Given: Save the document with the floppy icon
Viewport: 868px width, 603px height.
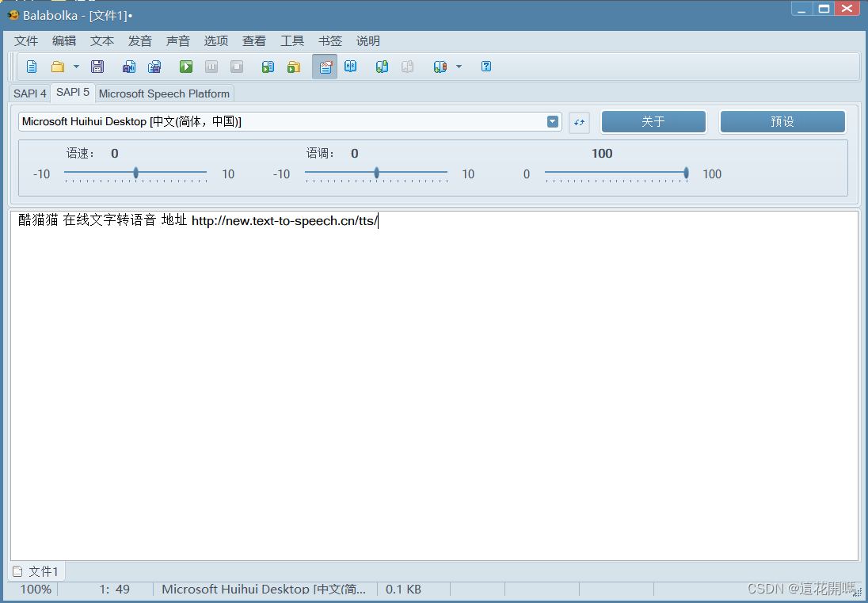Looking at the screenshot, I should (97, 67).
